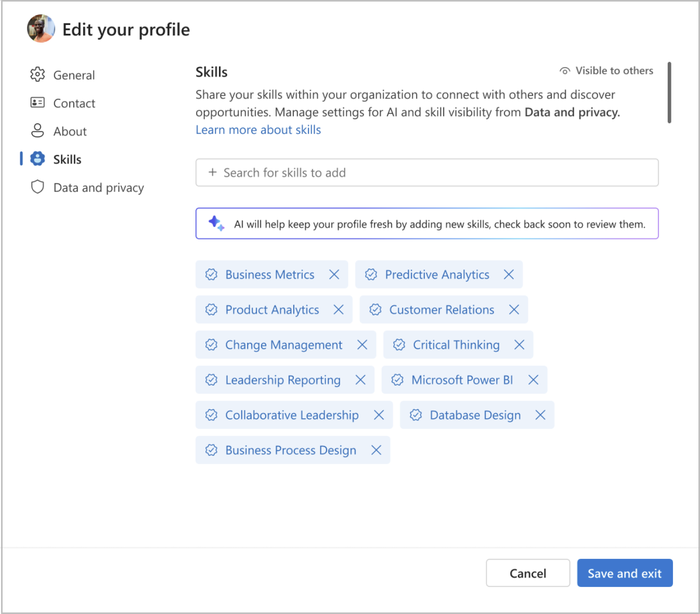Click the General settings gear icon
700x614 pixels.
coord(37,74)
